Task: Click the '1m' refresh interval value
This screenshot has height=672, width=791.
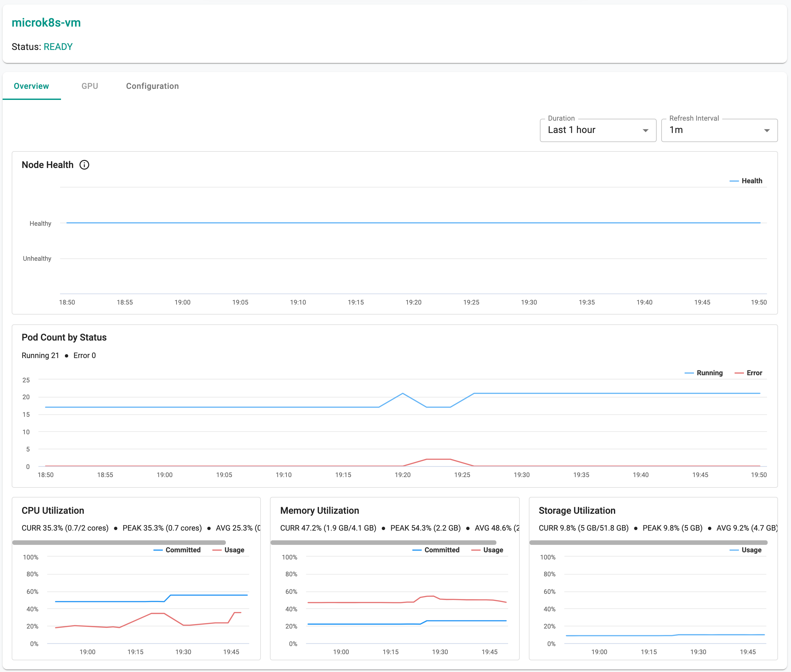Action: 676,130
